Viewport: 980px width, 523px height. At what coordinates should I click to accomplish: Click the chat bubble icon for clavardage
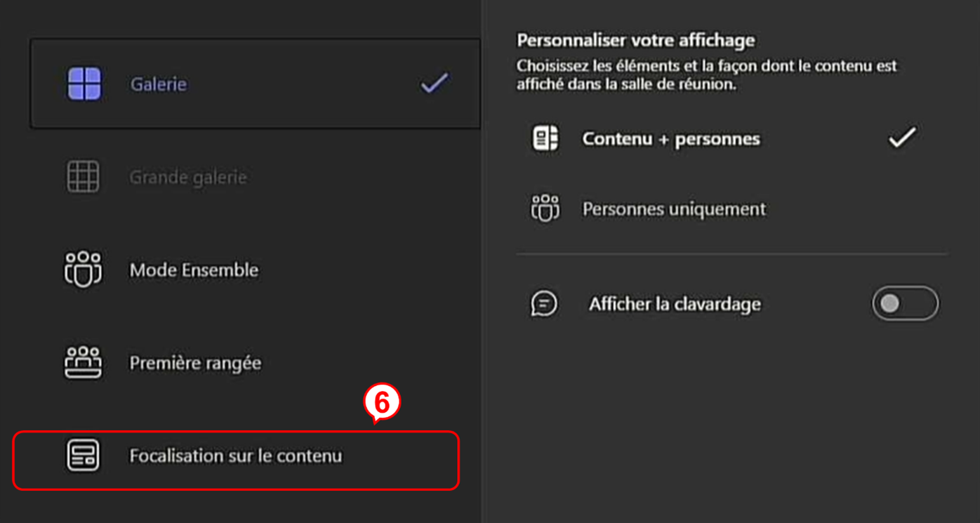pos(545,304)
